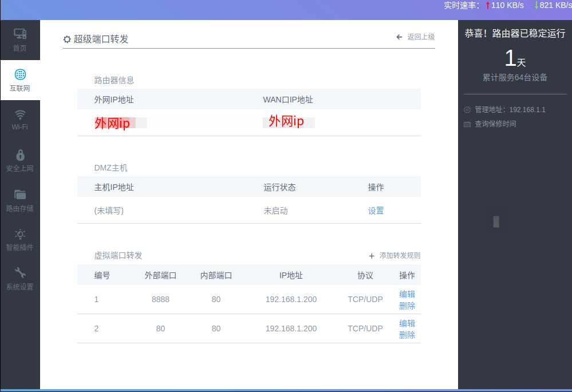The image size is (572, 392).
Task: Open the 路由存储 folder icon
Action: tap(20, 194)
